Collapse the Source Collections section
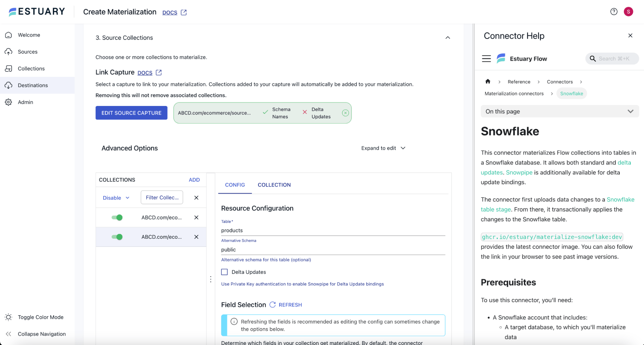This screenshot has width=644, height=345. point(447,38)
